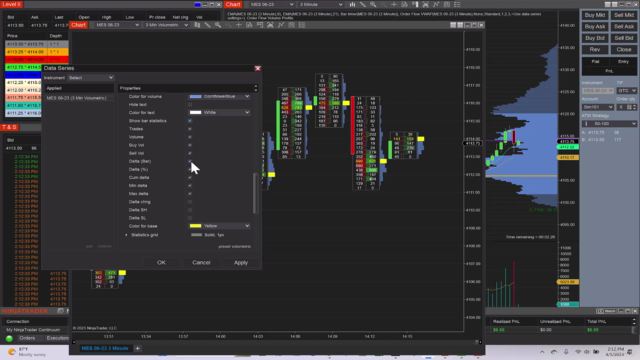
Task: Toggle Cum delta checkbox
Action: click(x=190, y=178)
